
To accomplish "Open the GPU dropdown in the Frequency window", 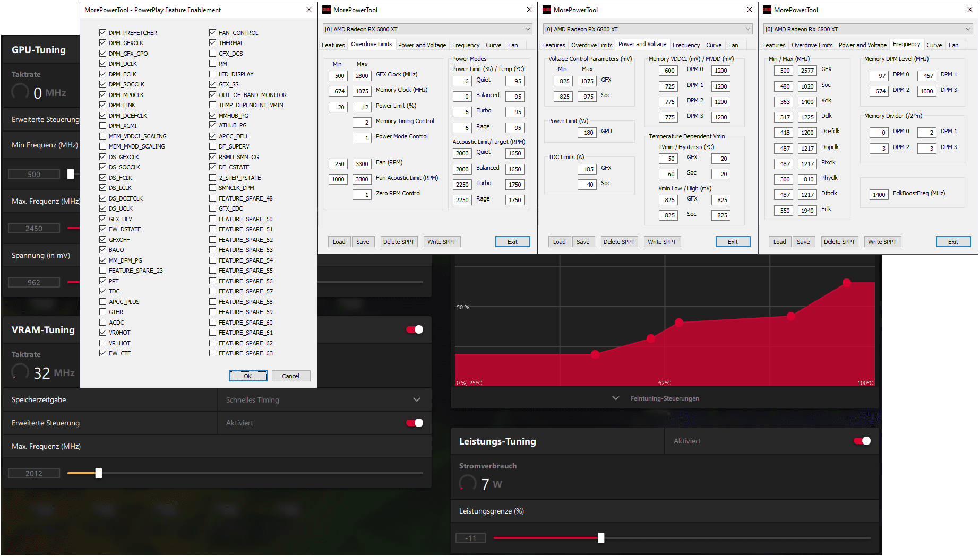I will click(x=867, y=29).
